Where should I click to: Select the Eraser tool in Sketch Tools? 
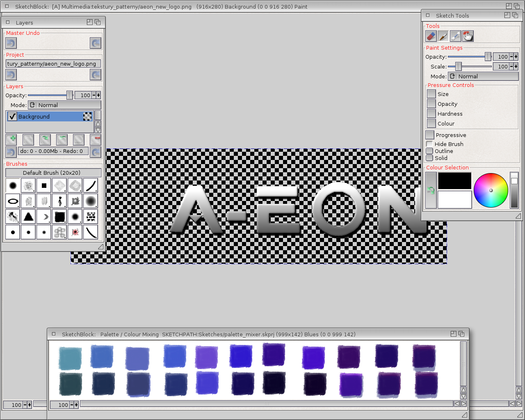[x=431, y=36]
